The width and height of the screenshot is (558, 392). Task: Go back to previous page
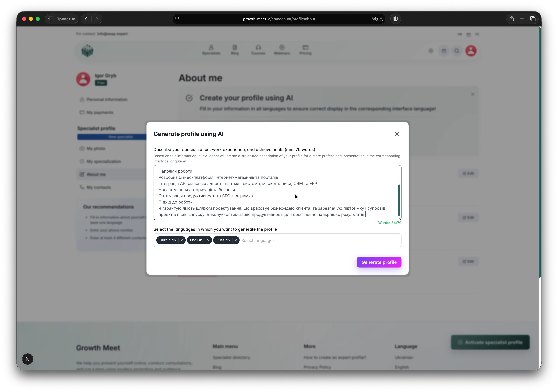86,19
